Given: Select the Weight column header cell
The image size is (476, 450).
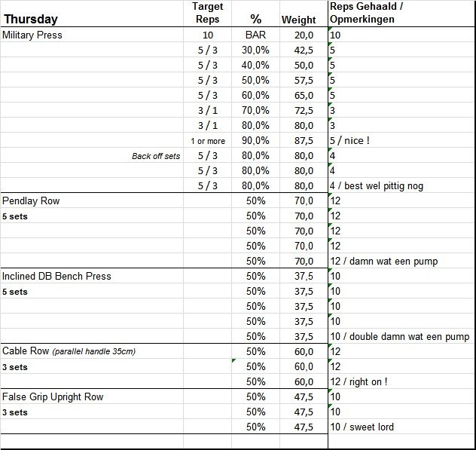Looking at the screenshot, I should 298,20.
